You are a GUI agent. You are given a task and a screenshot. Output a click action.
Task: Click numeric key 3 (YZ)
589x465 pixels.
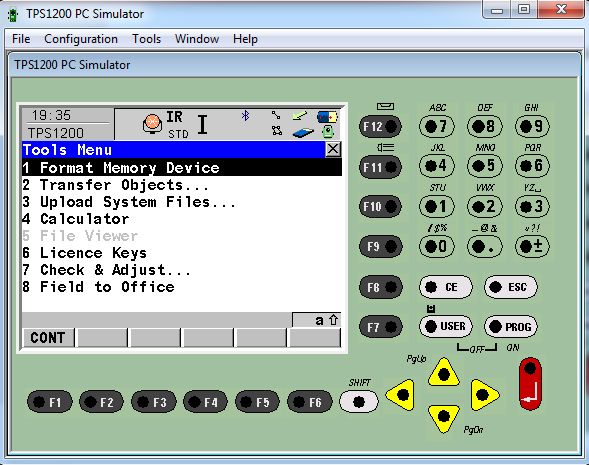532,206
